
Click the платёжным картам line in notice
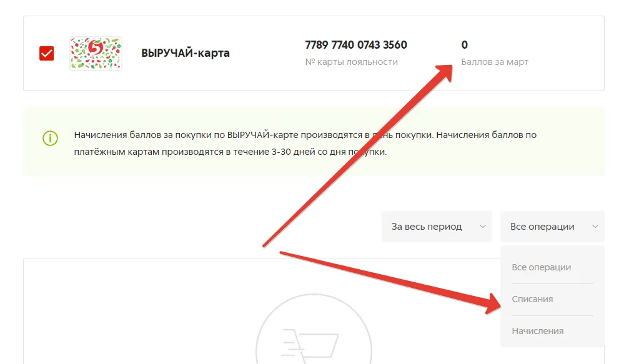pyautogui.click(x=230, y=152)
